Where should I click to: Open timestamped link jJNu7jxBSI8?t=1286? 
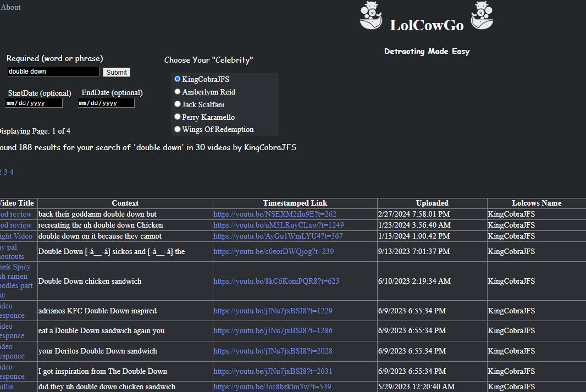273,331
